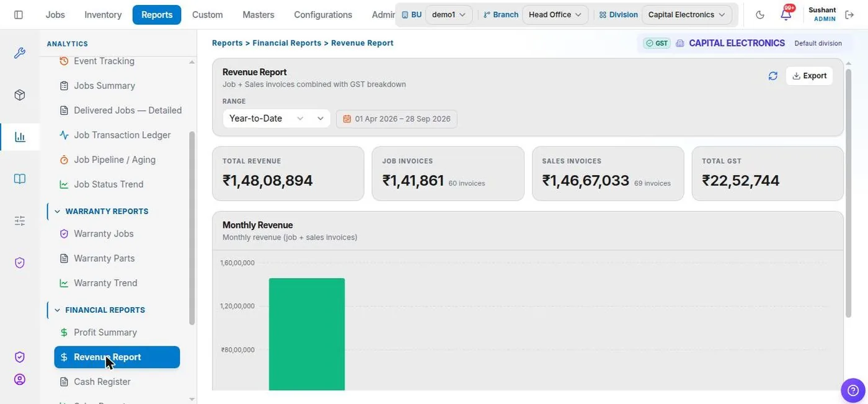
Task: Select the bar chart Reports rail icon
Action: (x=20, y=137)
